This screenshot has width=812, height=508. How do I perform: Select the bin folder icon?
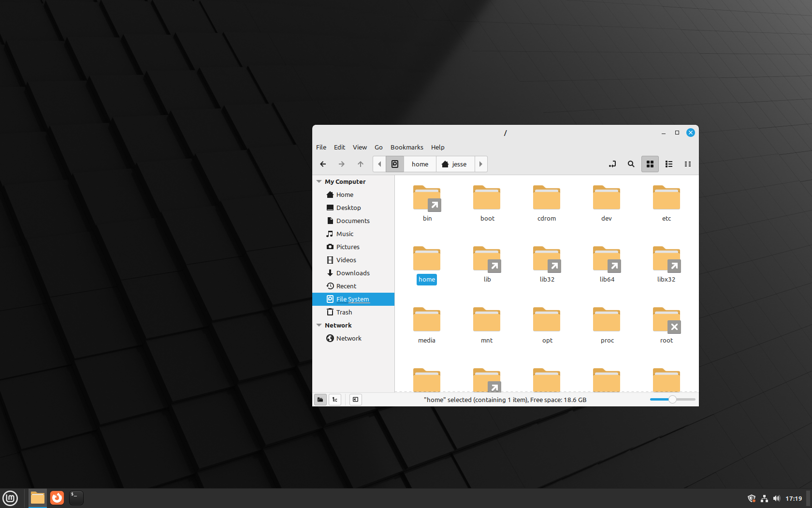427,198
